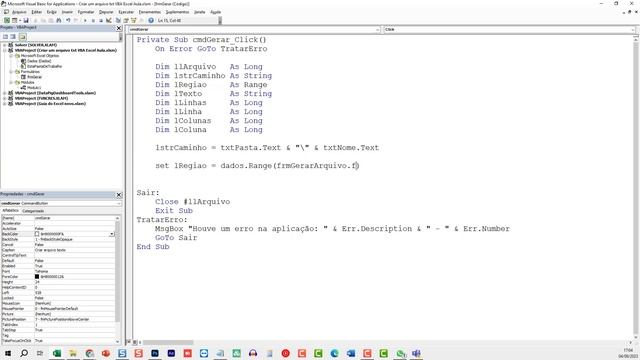Click the Windows Start button

click(7, 353)
